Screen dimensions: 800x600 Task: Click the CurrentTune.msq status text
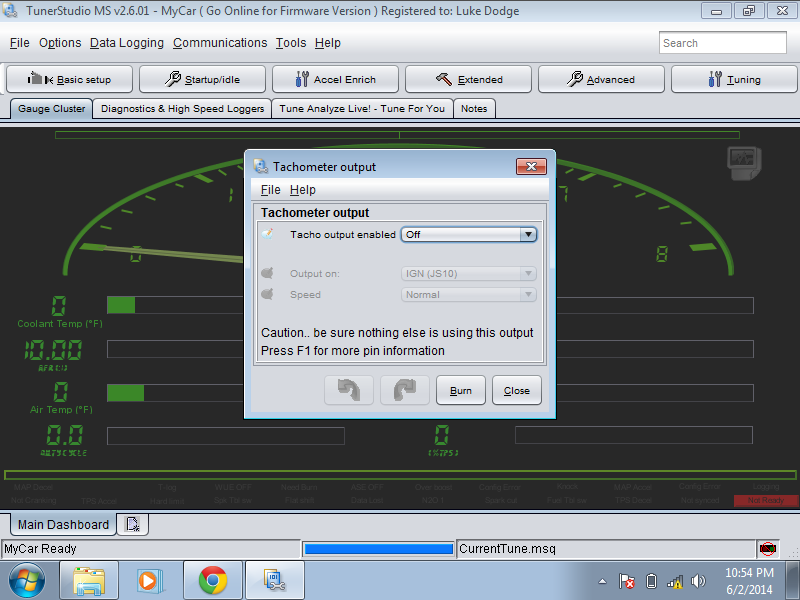tap(507, 549)
